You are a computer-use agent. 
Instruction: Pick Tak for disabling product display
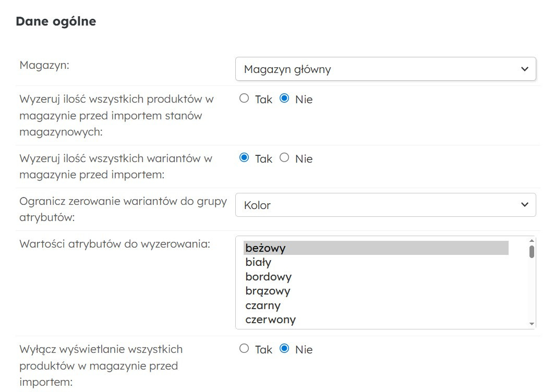click(x=244, y=349)
